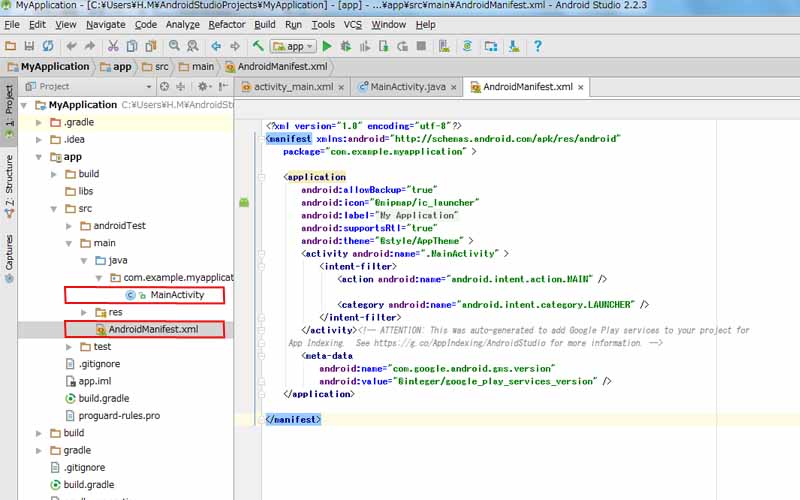Open the Navigate menu
Screen dimensions: 800x500
tap(106, 24)
